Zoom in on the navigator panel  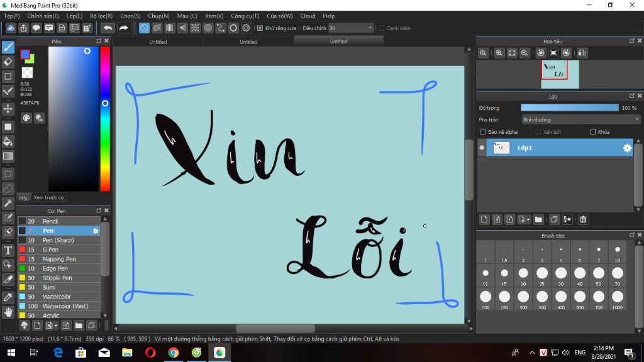pyautogui.click(x=499, y=53)
